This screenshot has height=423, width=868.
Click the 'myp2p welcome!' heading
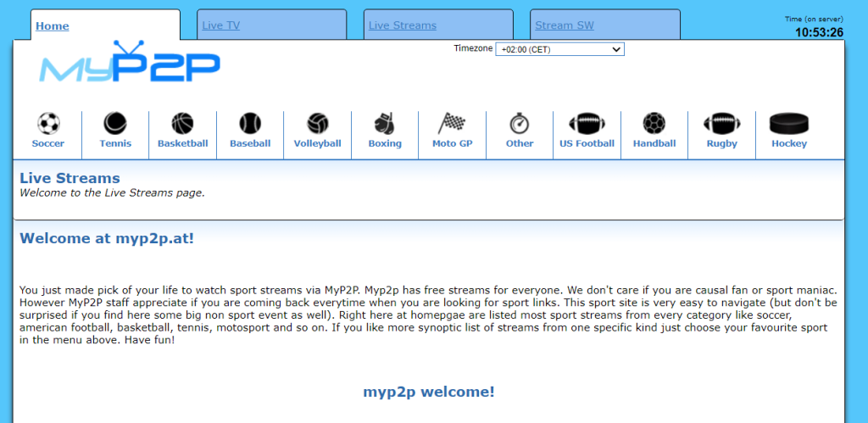[429, 392]
